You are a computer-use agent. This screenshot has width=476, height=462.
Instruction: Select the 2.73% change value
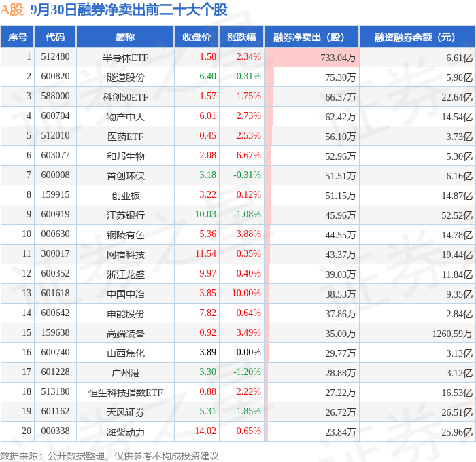pyautogui.click(x=248, y=116)
